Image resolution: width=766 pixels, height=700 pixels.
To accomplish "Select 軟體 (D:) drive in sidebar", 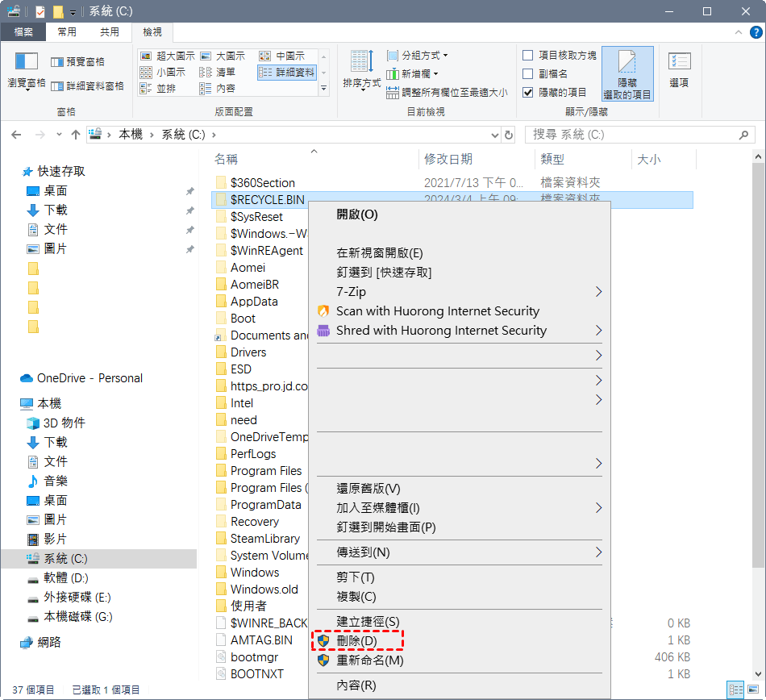I will click(x=66, y=578).
